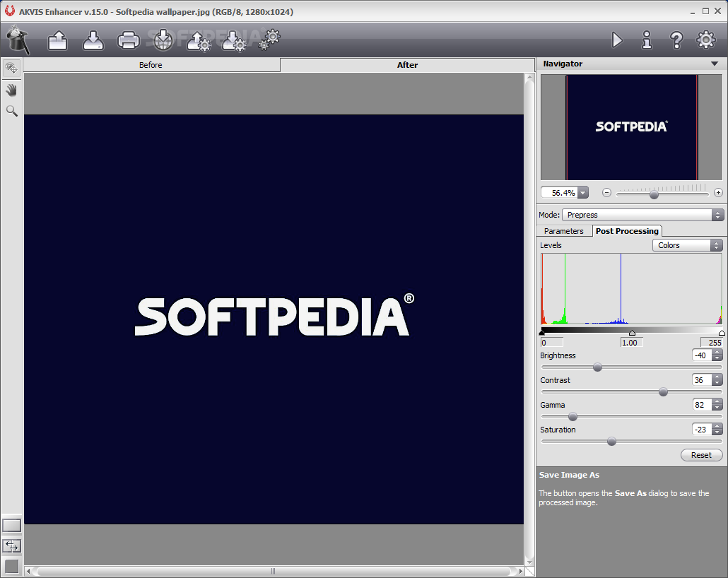The image size is (728, 578).
Task: Zoom out with minus icon in Navigator
Action: pos(606,193)
